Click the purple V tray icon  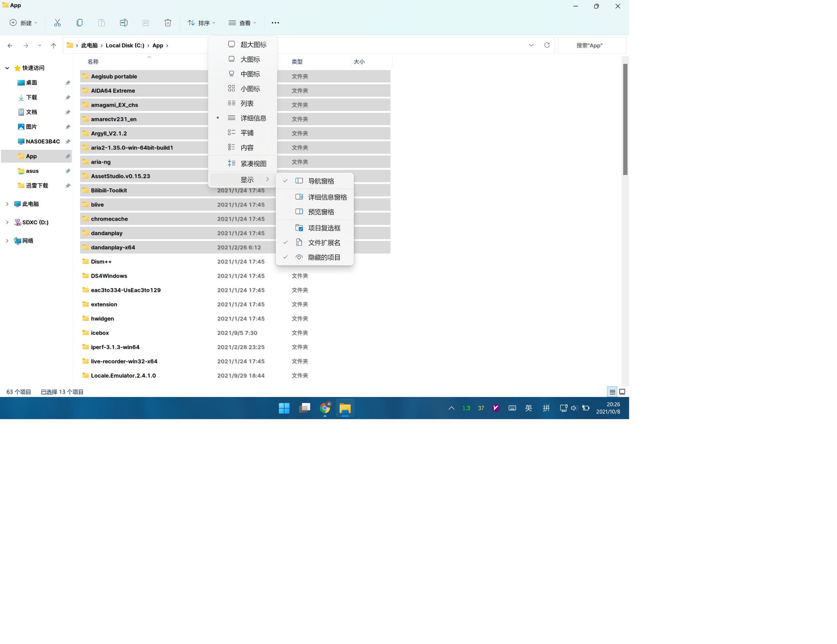(x=495, y=408)
